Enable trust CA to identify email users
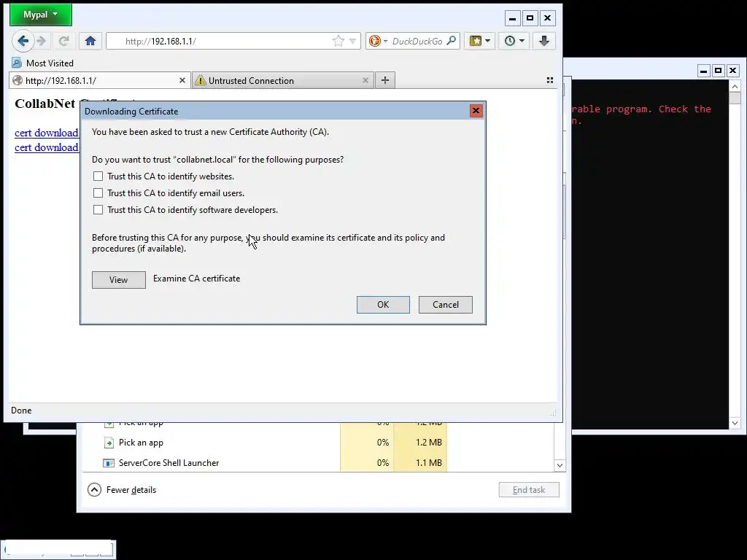Image resolution: width=747 pixels, height=560 pixels. pos(98,192)
